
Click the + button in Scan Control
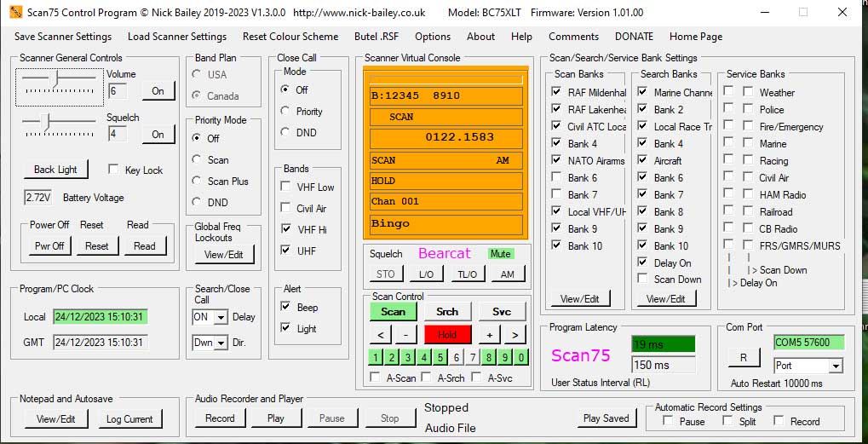[x=489, y=334]
